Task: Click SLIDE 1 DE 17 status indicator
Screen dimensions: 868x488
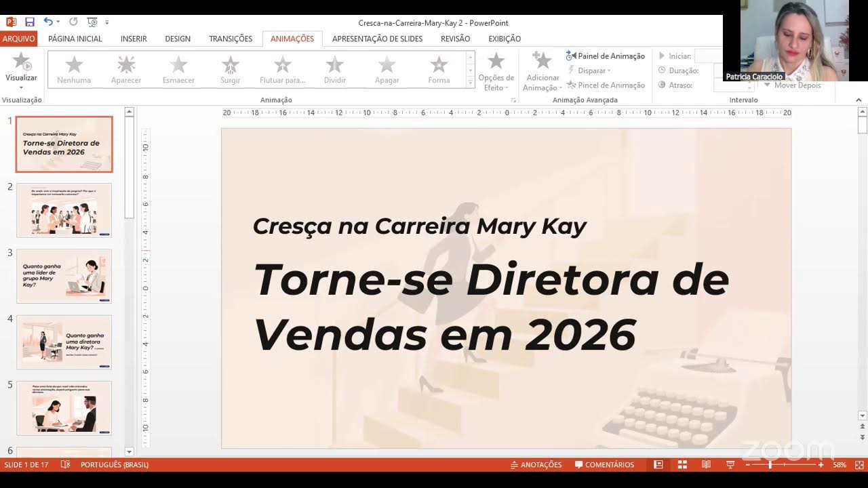Action: [26, 464]
